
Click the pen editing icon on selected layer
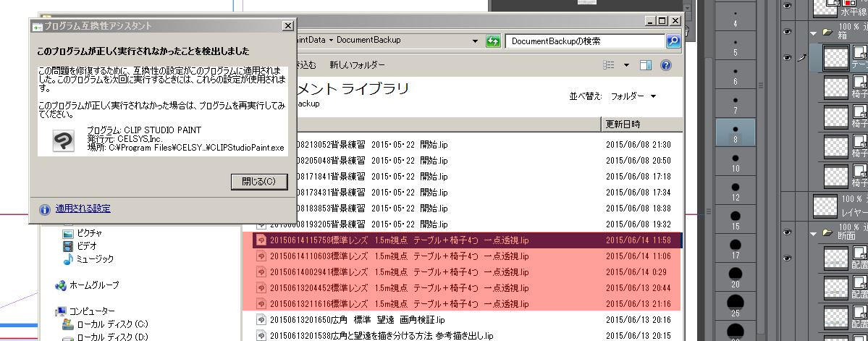pyautogui.click(x=802, y=58)
